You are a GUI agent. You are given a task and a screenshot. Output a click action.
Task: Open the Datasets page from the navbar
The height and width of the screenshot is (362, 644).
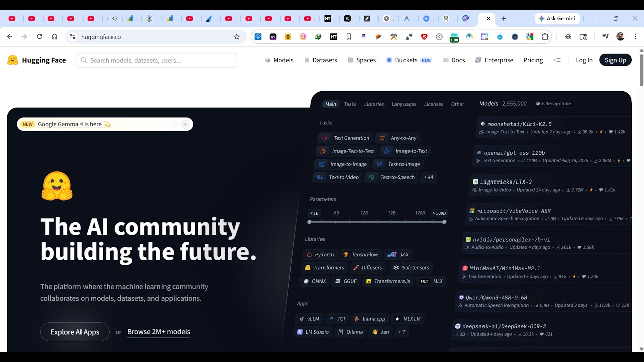320,60
